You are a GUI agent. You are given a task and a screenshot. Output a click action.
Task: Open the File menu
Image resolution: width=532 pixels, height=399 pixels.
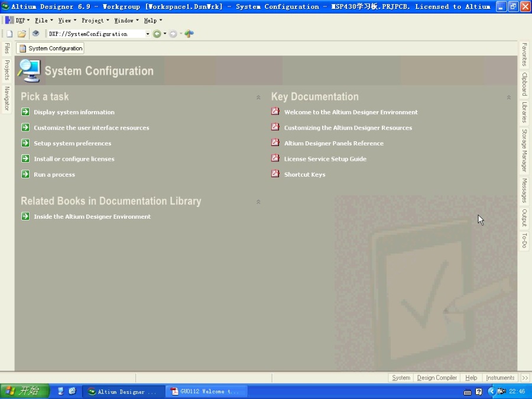[x=44, y=20]
